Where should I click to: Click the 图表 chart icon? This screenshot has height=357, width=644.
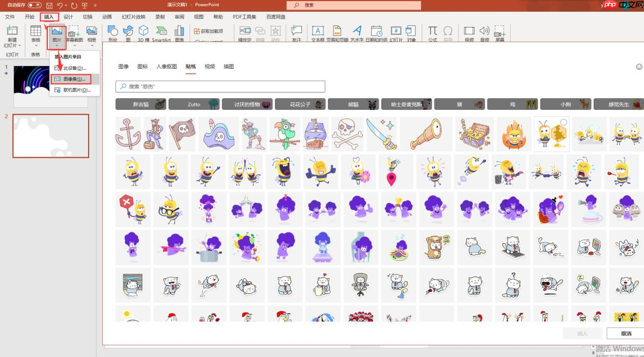tap(179, 31)
